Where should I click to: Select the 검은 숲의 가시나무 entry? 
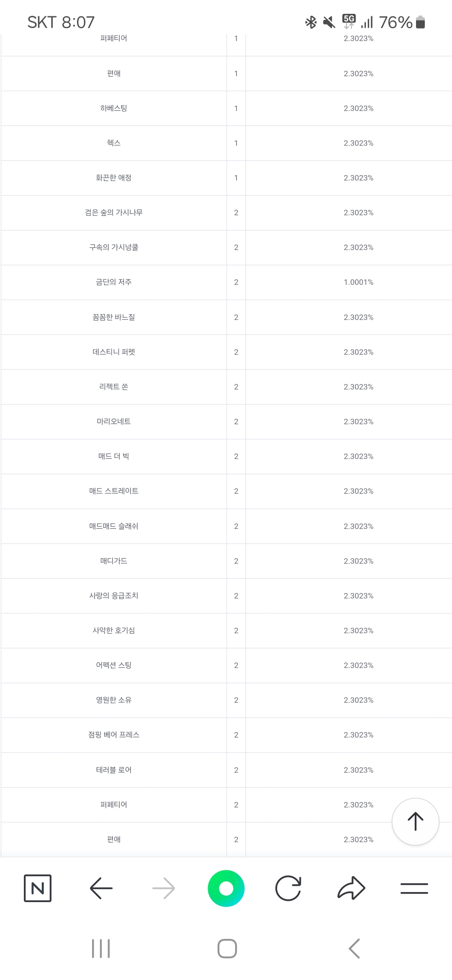[114, 213]
